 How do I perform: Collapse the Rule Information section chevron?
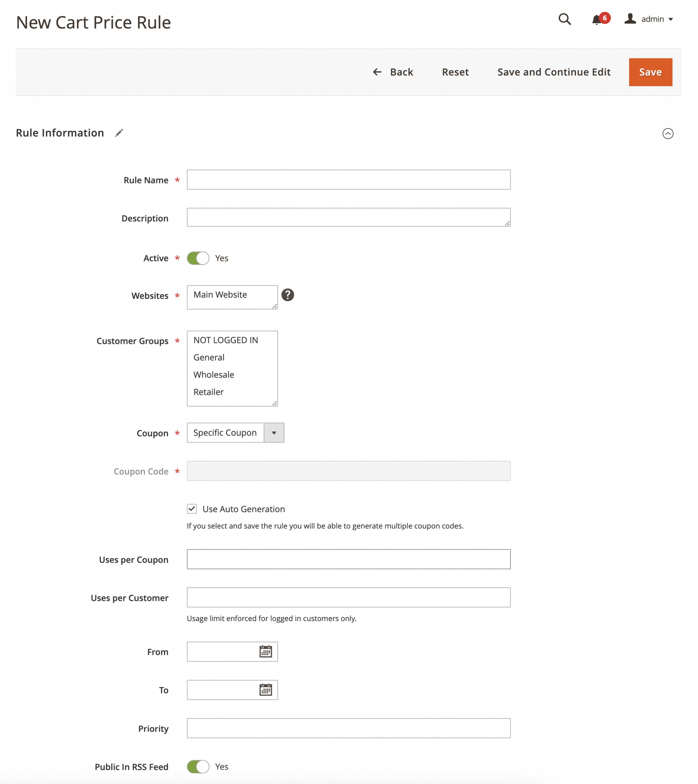668,134
